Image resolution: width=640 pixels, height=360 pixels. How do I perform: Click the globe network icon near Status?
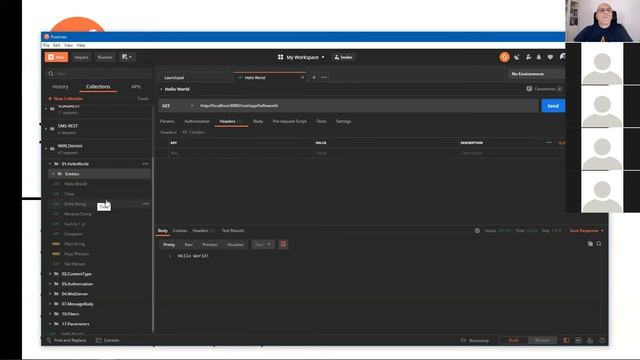point(477,231)
